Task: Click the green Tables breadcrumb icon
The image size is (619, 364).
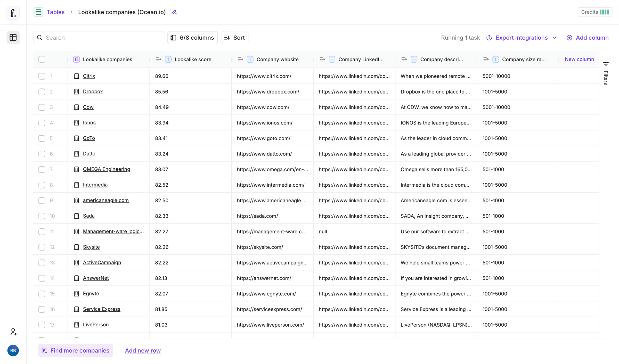Action: (38, 12)
